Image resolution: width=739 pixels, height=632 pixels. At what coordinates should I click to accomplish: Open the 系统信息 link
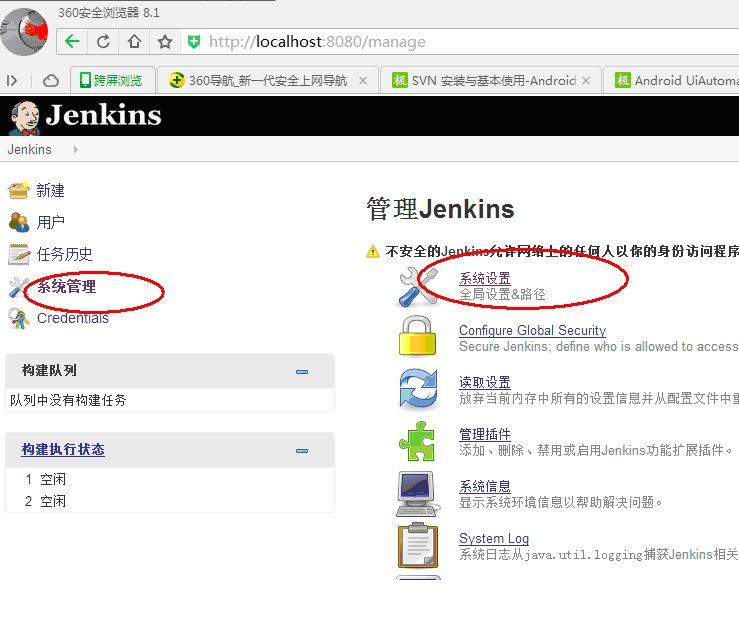point(485,486)
